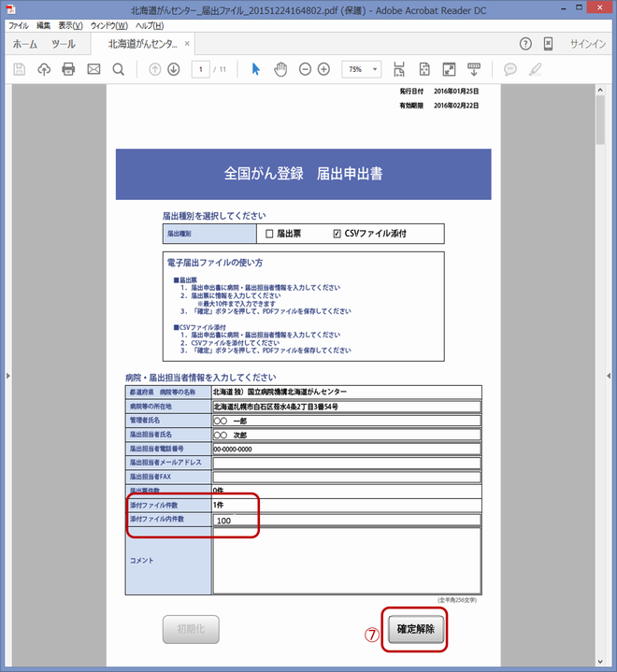The image size is (617, 672).
Task: Click the page number input box
Action: pos(201,69)
